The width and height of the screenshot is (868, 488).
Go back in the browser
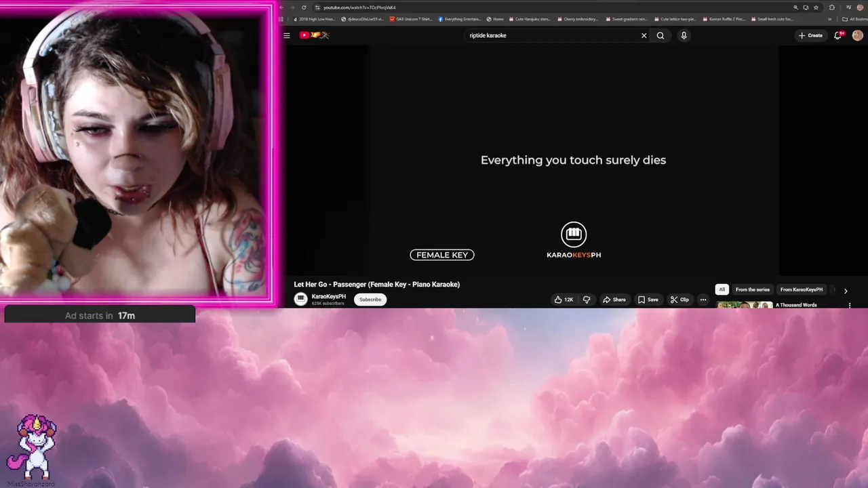click(283, 7)
